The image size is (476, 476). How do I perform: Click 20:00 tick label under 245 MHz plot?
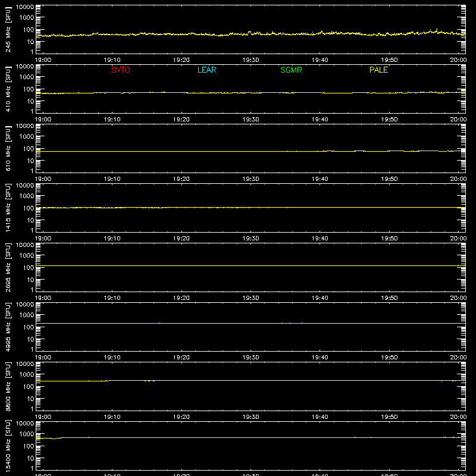(x=458, y=60)
